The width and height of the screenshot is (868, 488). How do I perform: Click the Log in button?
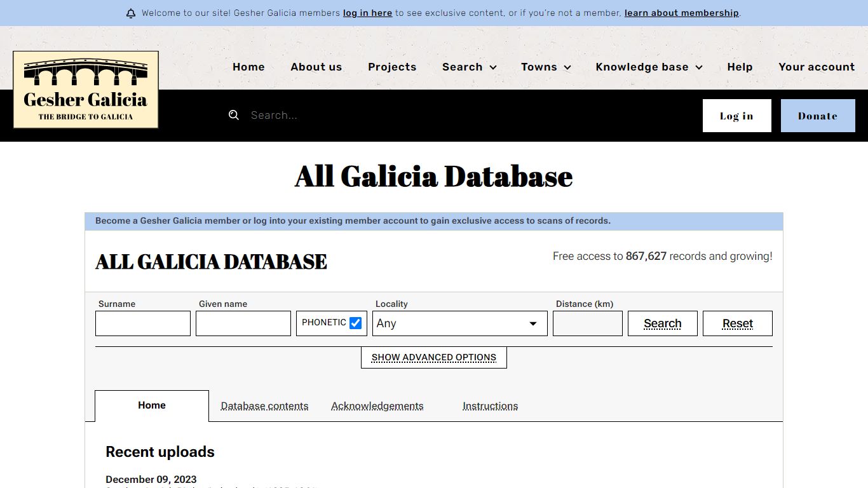coord(737,116)
